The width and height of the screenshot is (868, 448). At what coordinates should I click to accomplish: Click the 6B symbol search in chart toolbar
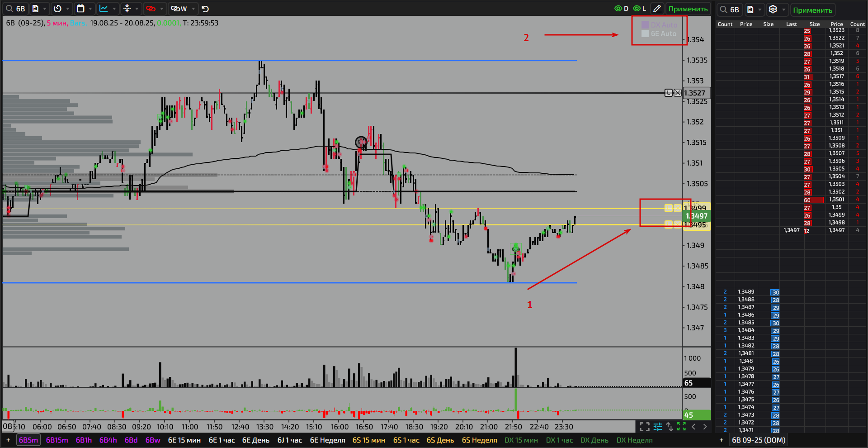(x=16, y=9)
